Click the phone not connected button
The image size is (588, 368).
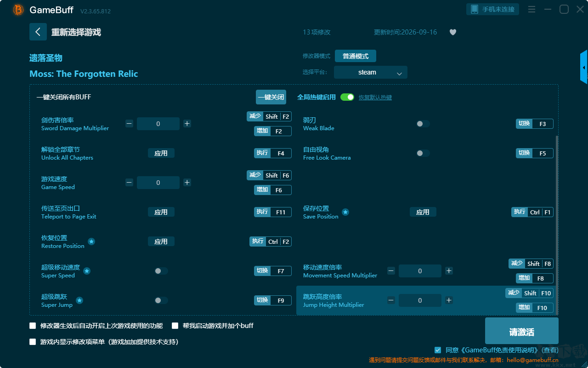493,9
